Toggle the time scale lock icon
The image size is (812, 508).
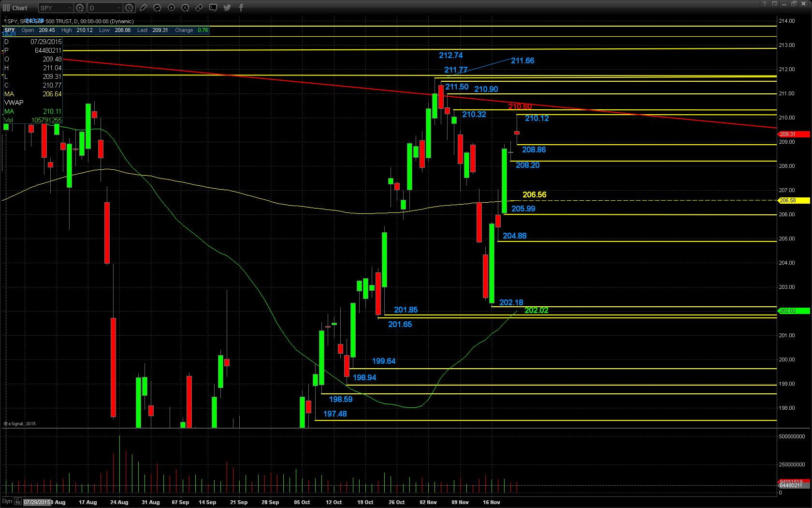[18, 502]
